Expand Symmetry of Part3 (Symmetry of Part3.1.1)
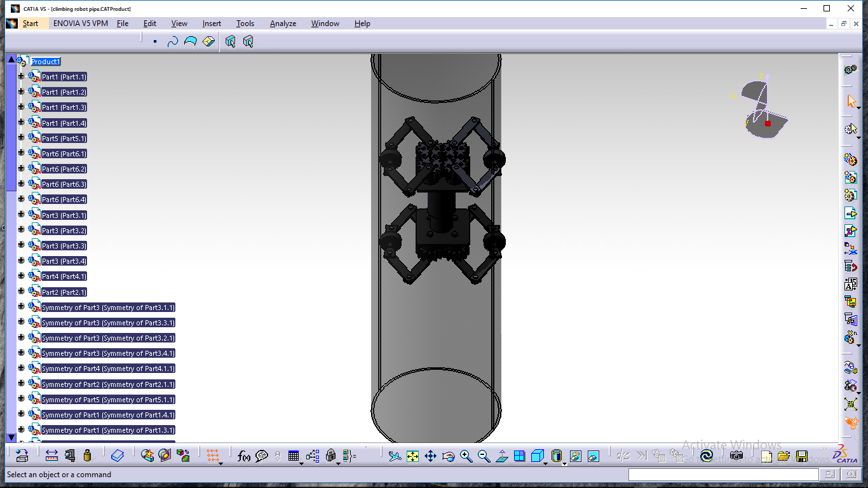The image size is (868, 488). click(x=21, y=307)
